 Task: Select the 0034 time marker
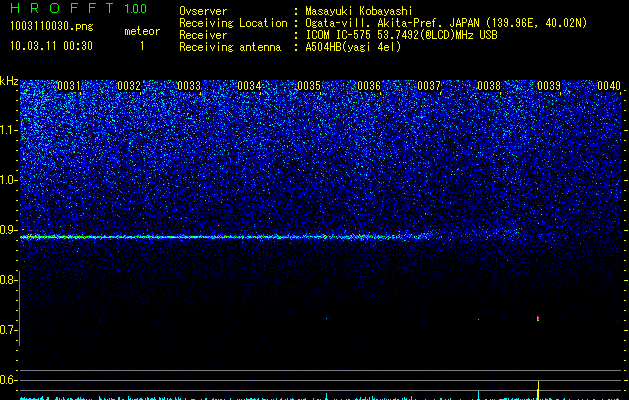pos(249,86)
